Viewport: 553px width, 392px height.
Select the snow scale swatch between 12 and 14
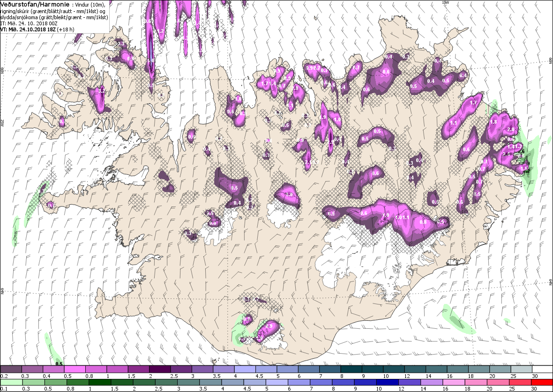tap(415, 370)
